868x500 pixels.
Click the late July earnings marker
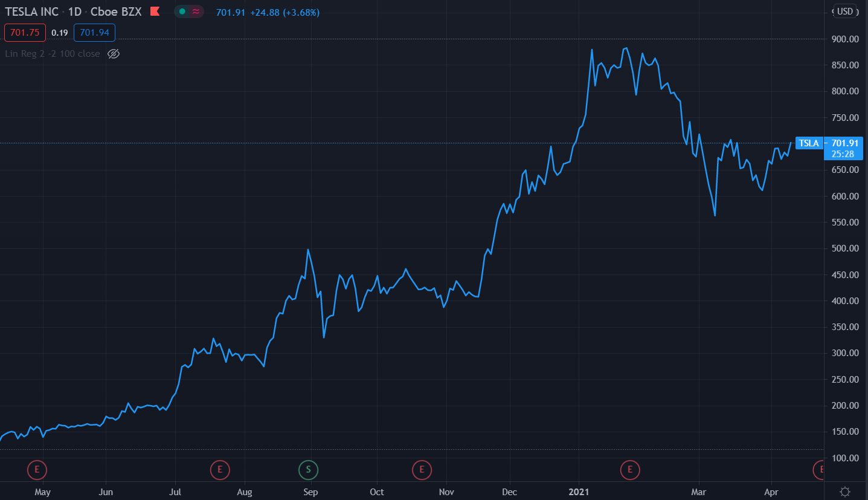point(220,469)
